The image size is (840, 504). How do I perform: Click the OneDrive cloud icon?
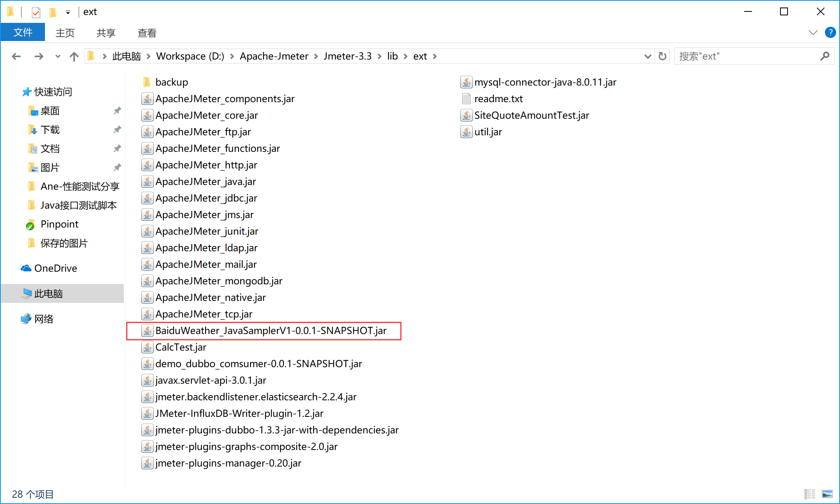[x=26, y=268]
